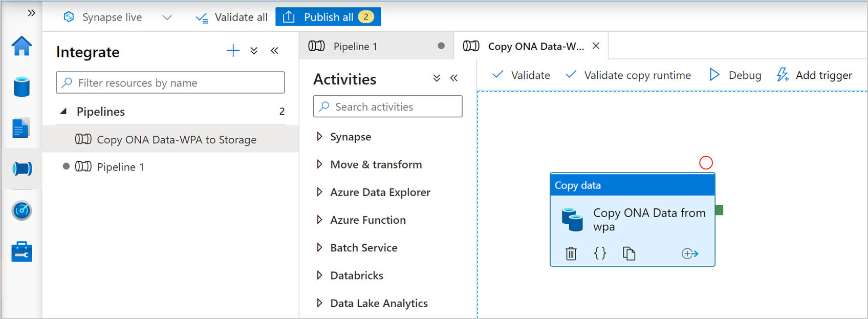
Task: Add new resource with plus icon
Action: click(x=233, y=50)
